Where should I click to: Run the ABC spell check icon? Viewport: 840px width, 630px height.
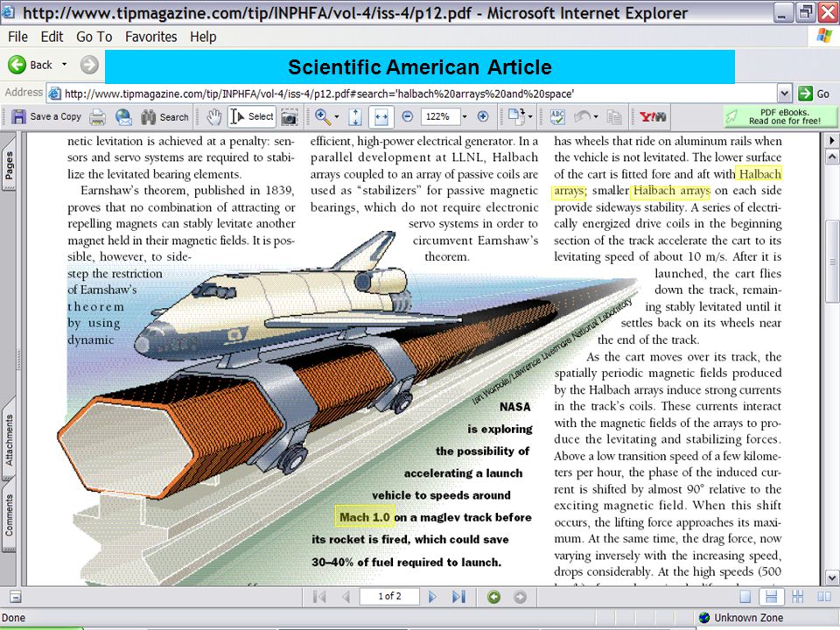pos(557,116)
